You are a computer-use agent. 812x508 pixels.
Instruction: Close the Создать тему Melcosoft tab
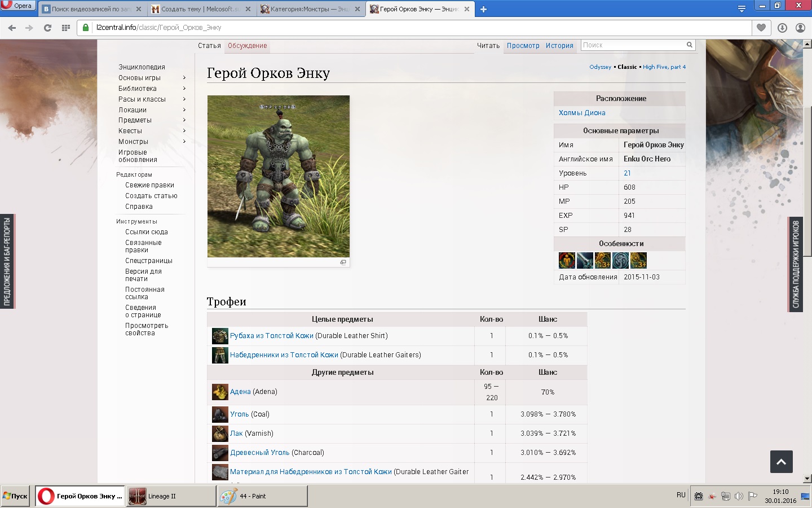(x=248, y=9)
